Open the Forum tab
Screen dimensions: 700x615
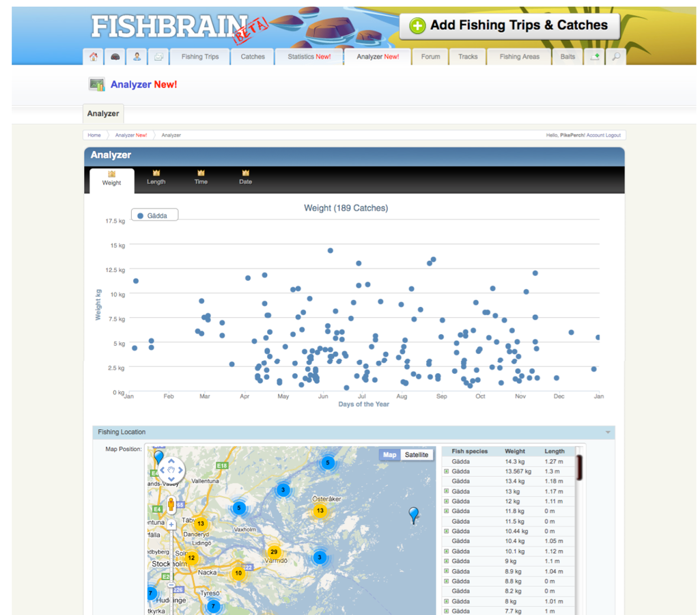pyautogui.click(x=430, y=57)
